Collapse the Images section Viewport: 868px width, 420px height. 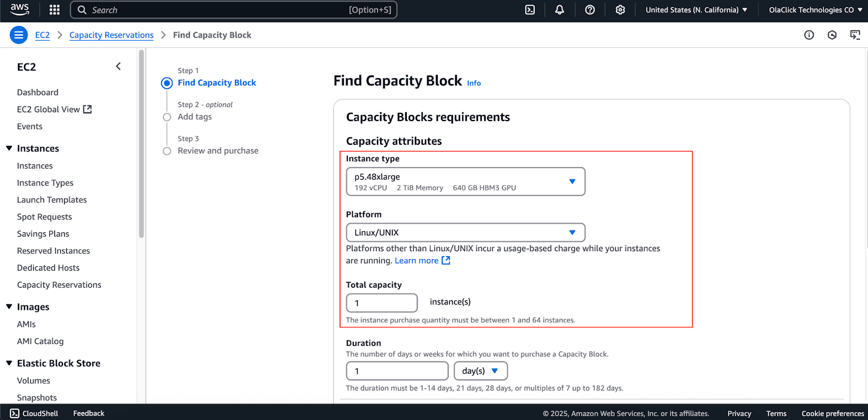click(9, 307)
